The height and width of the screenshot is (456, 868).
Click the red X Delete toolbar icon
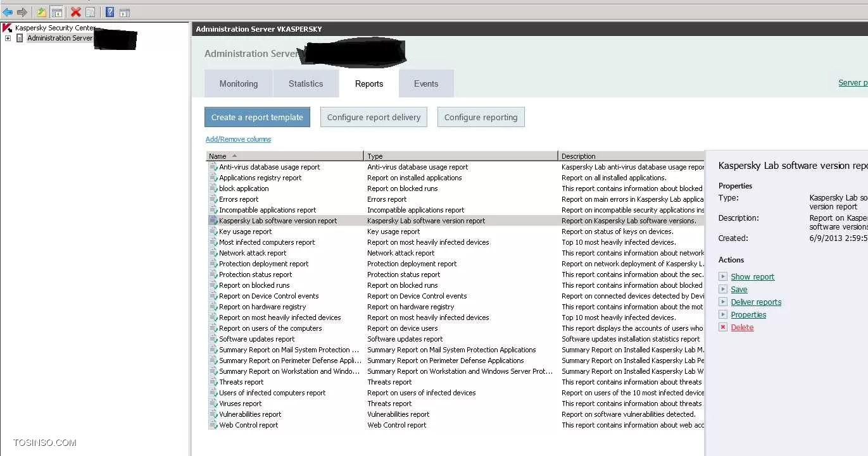76,12
